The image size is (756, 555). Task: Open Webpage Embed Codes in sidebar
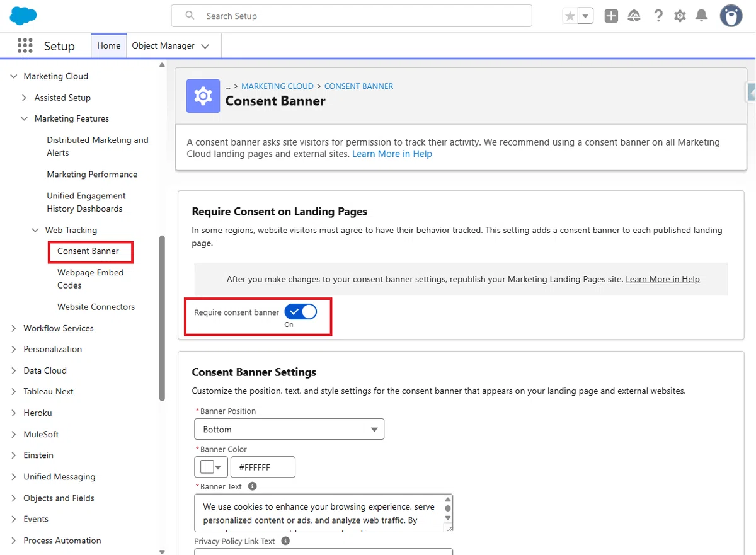coord(90,278)
